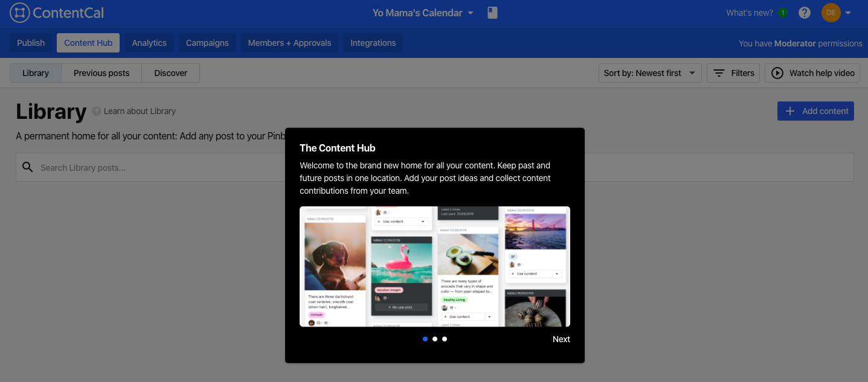Click the play icon on Watch help video

(777, 72)
